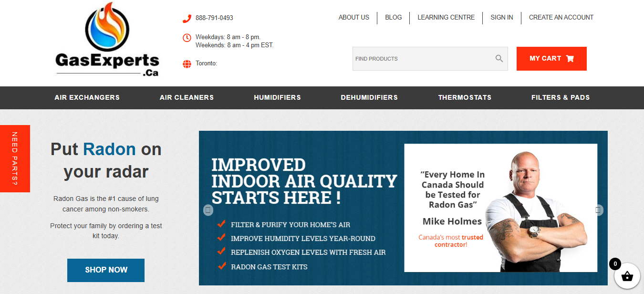Open the Learning Centre link
The width and height of the screenshot is (644, 294).
tap(446, 18)
